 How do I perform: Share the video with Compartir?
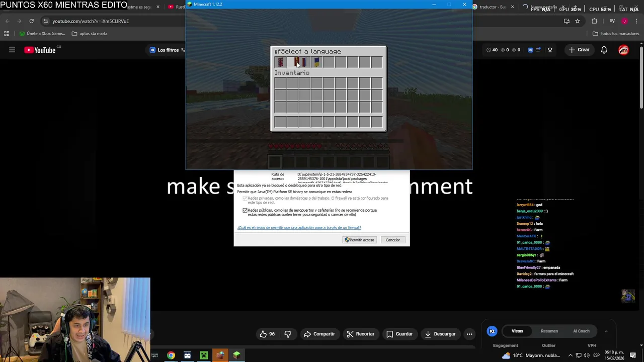(x=319, y=334)
